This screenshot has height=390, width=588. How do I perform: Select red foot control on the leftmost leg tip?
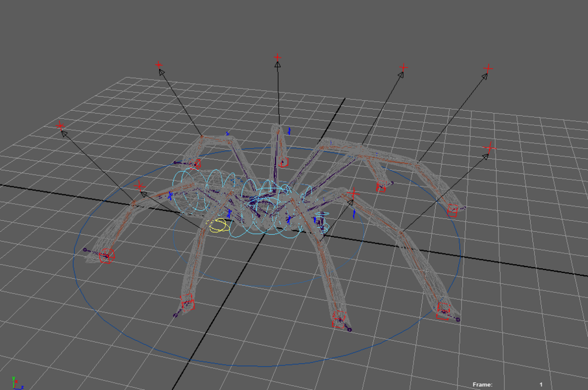click(107, 256)
